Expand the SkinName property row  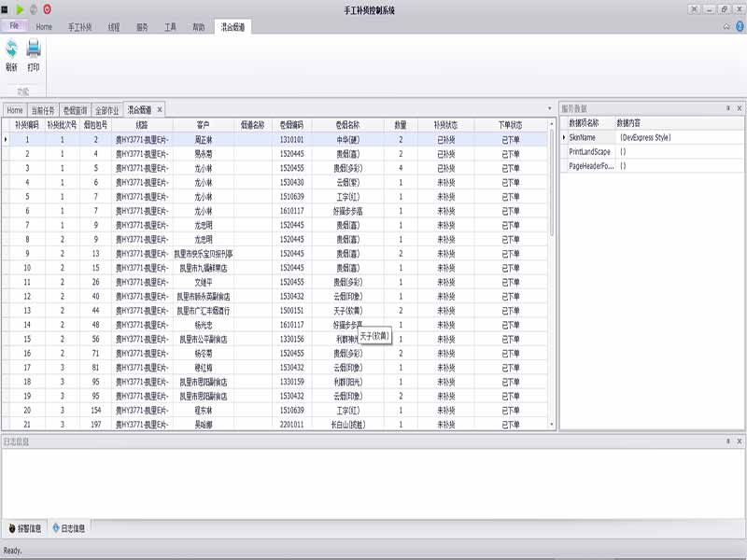point(563,137)
